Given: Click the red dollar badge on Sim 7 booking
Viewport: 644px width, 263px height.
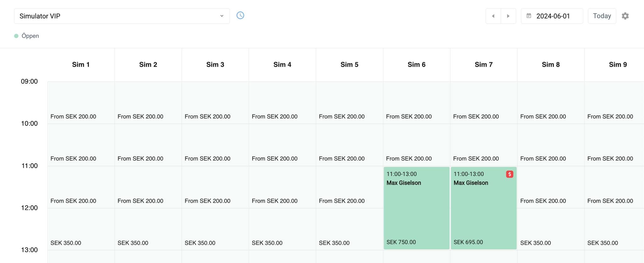Looking at the screenshot, I should coord(509,174).
